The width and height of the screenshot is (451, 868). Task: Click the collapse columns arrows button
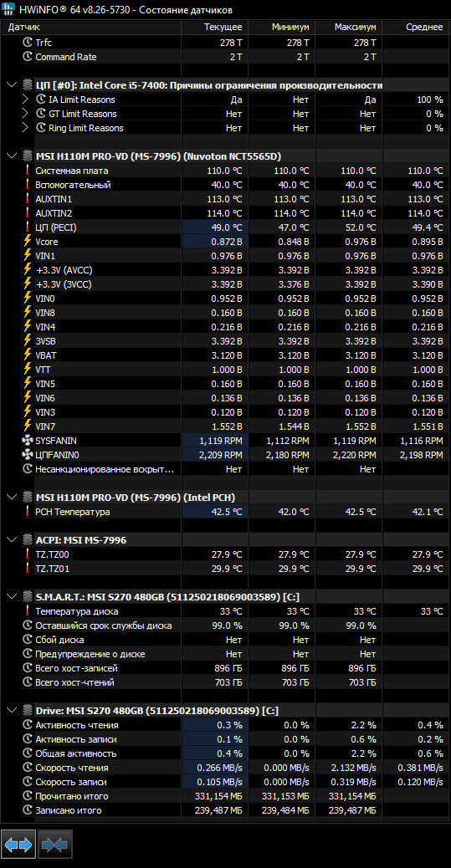click(x=55, y=845)
